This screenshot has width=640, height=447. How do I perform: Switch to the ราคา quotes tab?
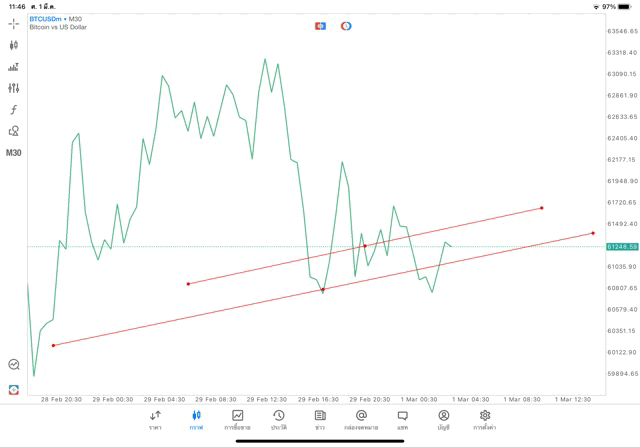pyautogui.click(x=155, y=420)
